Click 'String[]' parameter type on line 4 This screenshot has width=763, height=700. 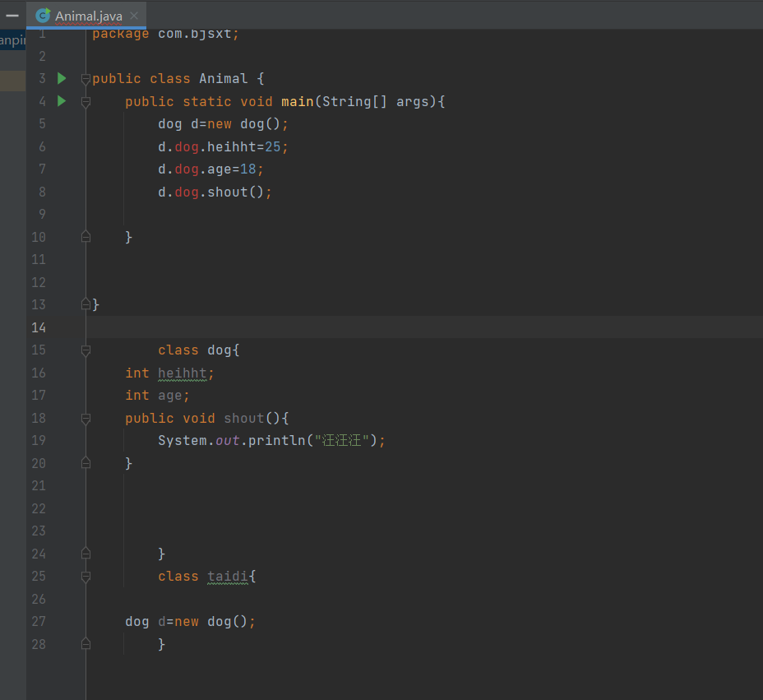point(354,102)
